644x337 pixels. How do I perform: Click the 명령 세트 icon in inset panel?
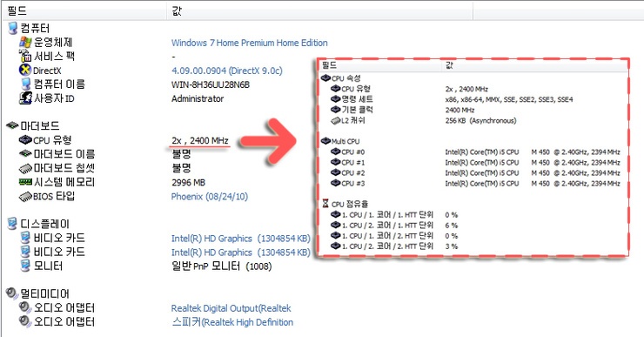click(336, 99)
